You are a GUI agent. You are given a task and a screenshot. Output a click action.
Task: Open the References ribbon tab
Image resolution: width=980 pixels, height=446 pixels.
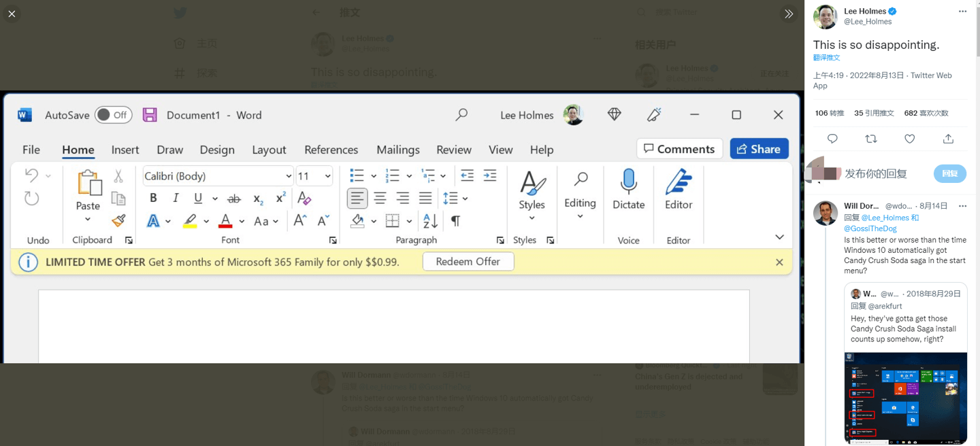coord(331,150)
